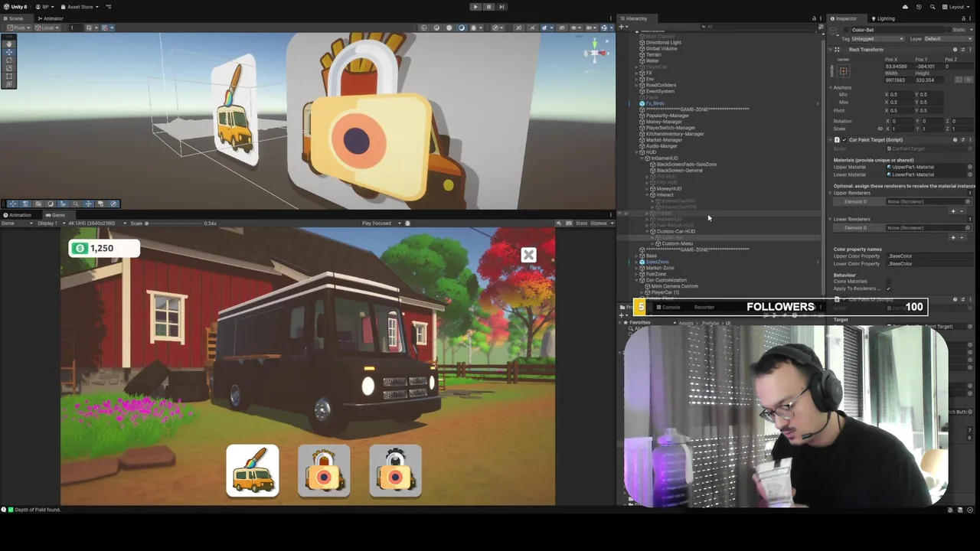Select Fx_Birds prefab in Hierarchy
980x551 pixels.
tap(655, 103)
